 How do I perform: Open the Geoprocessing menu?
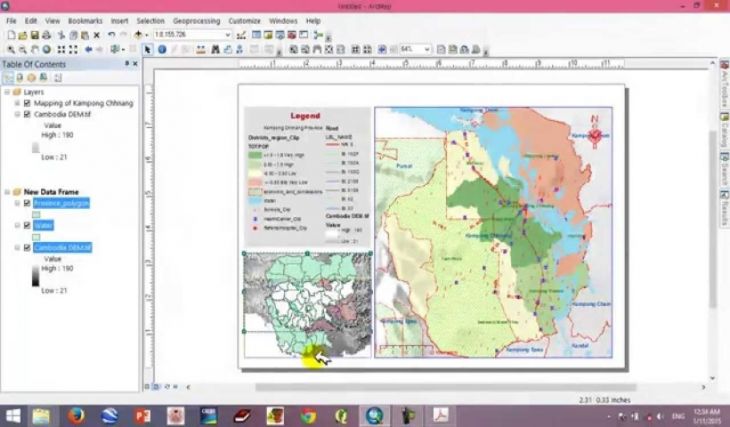pyautogui.click(x=196, y=21)
